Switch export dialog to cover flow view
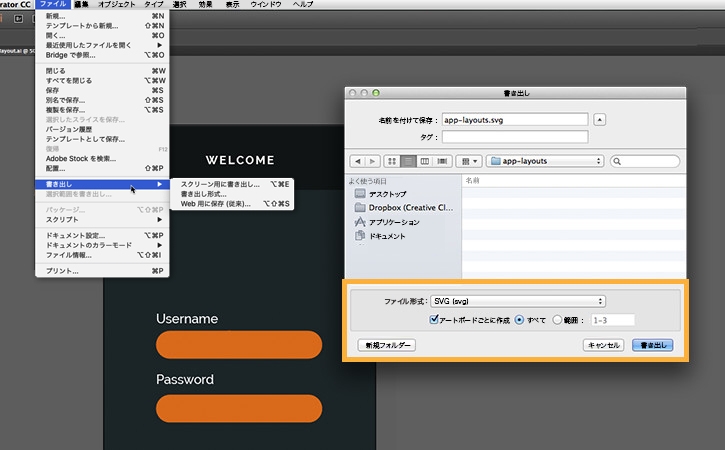 click(442, 161)
